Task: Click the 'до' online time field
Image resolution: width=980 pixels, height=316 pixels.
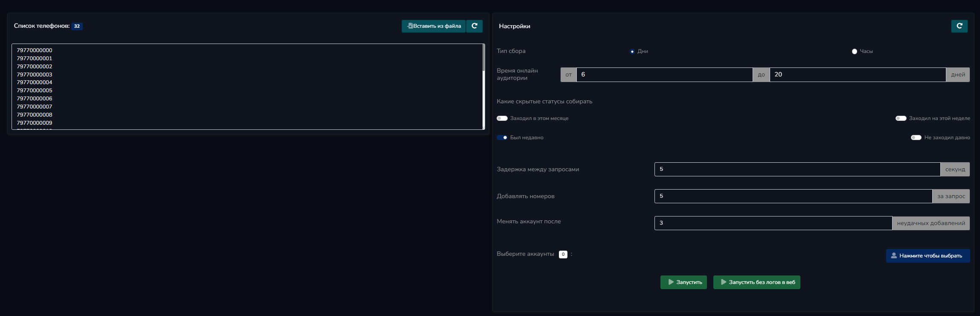Action: [857, 75]
